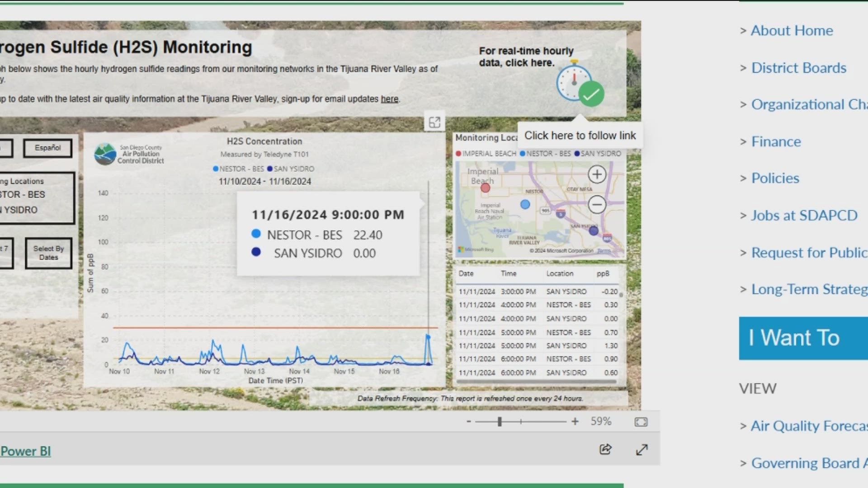Click the Nov 16 spike data point
The height and width of the screenshot is (488, 868).
428,337
